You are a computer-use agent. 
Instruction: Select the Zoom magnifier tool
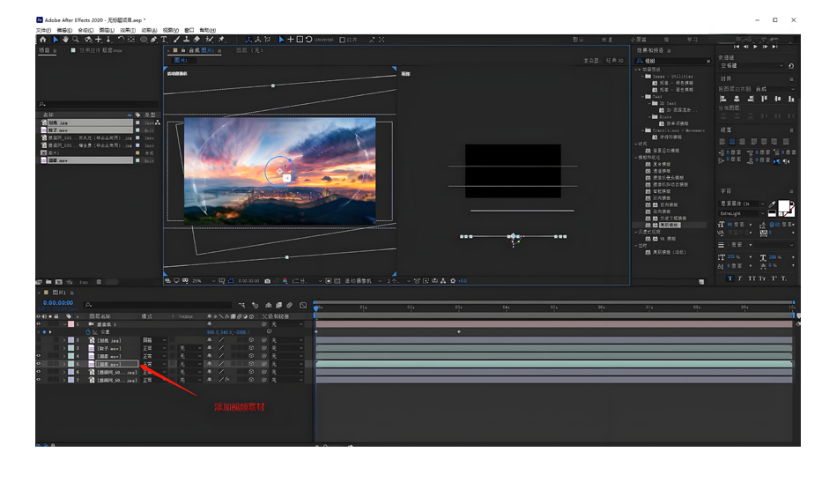(76, 40)
